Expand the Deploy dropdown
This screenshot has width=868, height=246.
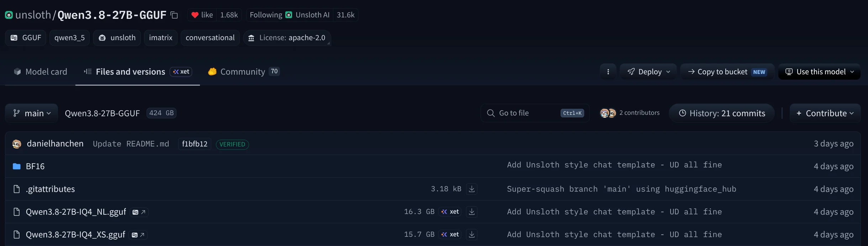(649, 72)
